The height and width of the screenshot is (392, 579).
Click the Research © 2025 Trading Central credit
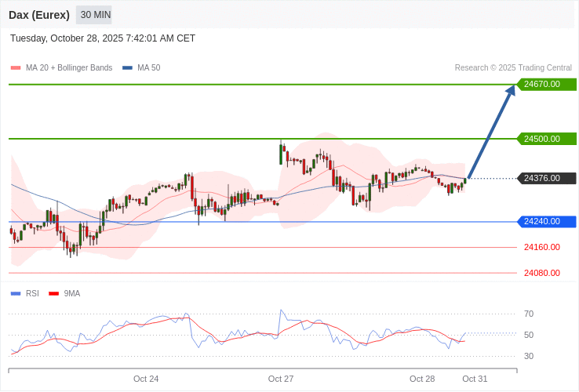tap(513, 68)
